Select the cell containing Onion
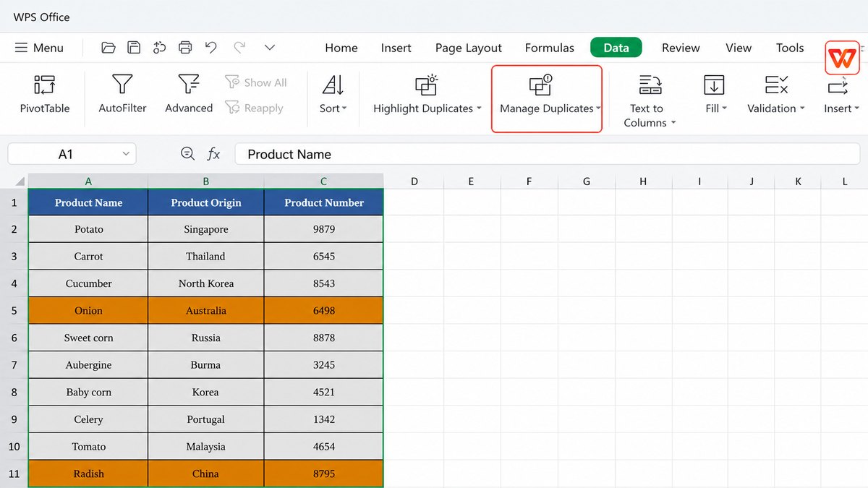This screenshot has height=488, width=868. 88,311
